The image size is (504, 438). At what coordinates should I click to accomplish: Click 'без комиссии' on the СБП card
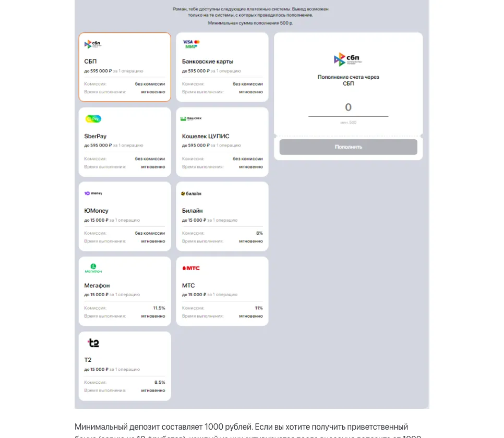pyautogui.click(x=150, y=84)
